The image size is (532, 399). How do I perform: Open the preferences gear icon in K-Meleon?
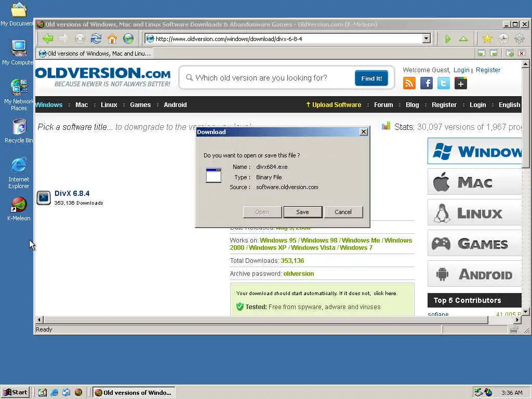click(x=520, y=38)
